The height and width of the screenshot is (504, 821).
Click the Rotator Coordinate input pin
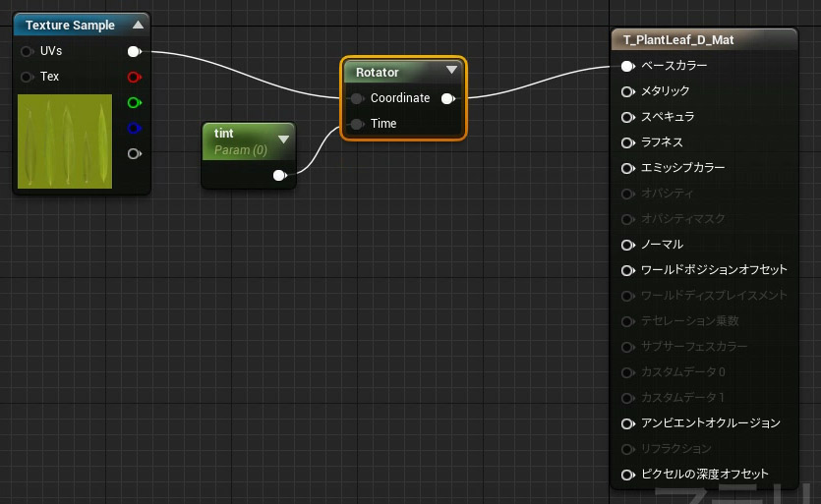pyautogui.click(x=356, y=98)
